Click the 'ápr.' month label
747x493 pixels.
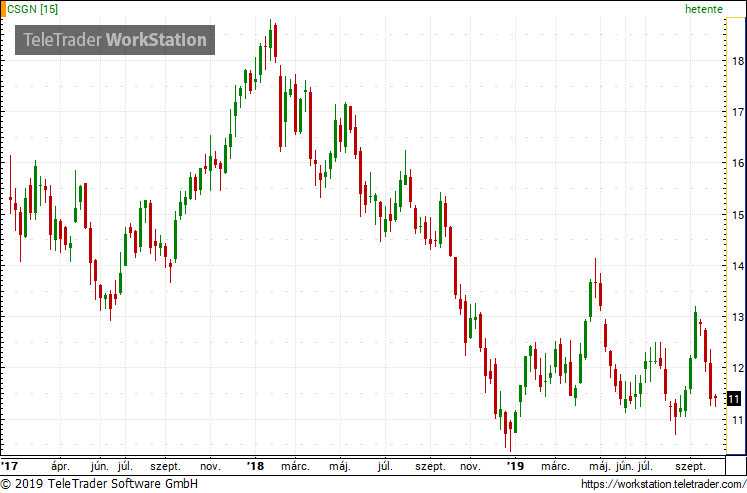pos(60,466)
